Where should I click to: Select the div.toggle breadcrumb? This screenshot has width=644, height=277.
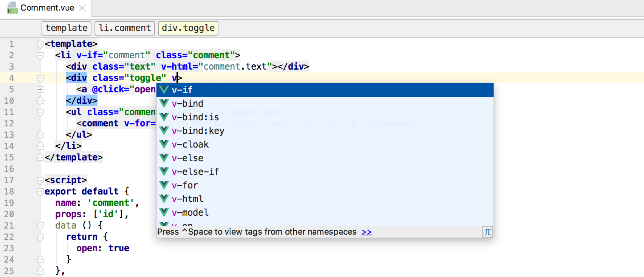point(188,28)
